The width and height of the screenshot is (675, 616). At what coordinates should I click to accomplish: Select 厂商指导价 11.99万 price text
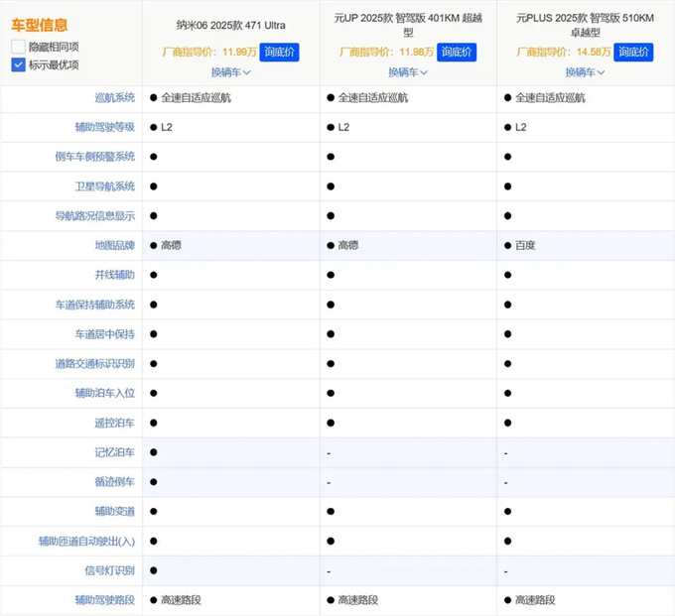[x=209, y=52]
